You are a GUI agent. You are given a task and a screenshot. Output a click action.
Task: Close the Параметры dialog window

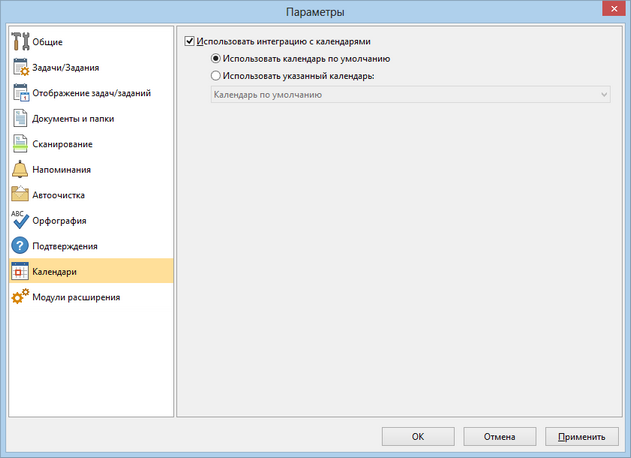click(x=609, y=11)
